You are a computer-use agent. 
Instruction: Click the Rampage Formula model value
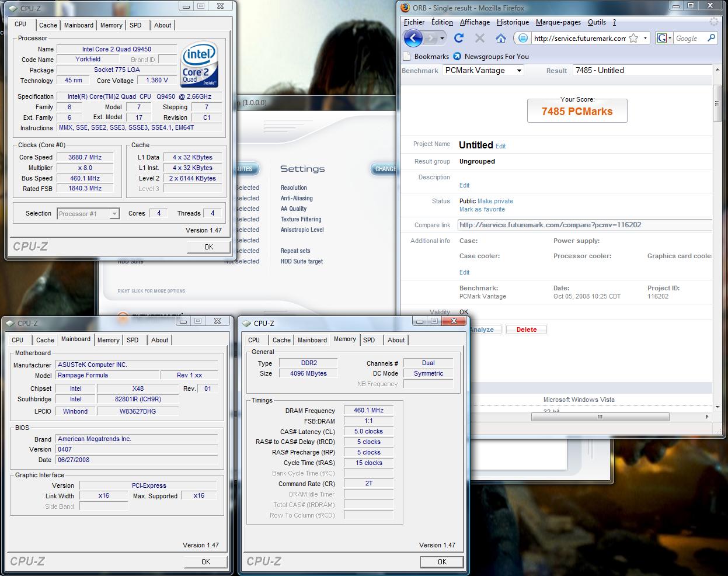click(107, 375)
